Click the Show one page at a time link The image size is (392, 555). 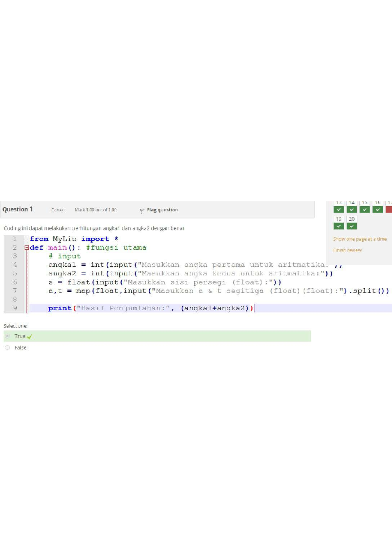point(360,239)
